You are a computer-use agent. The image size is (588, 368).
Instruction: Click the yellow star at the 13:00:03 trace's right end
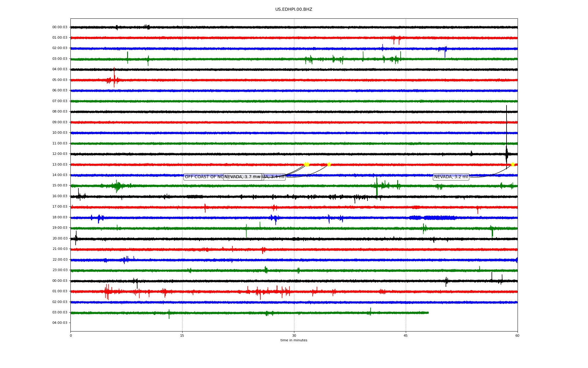(513, 164)
